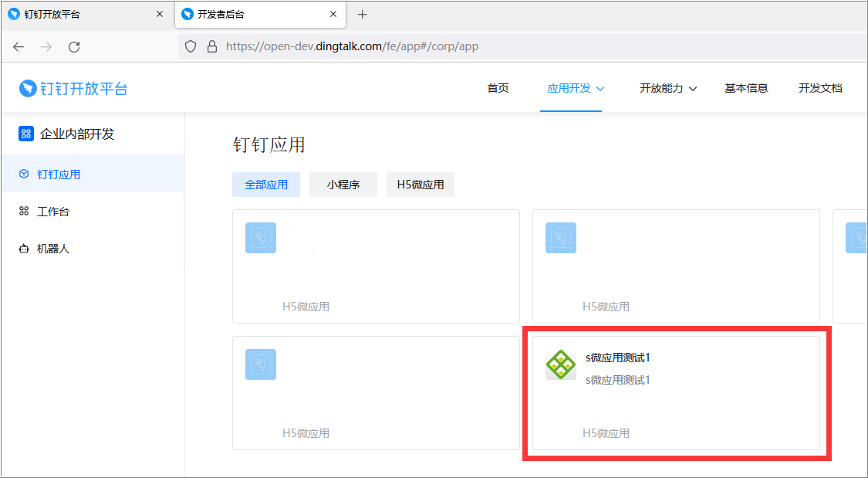The width and height of the screenshot is (868, 478).
Task: Click the 企业内部开发 grid icon
Action: (x=26, y=134)
